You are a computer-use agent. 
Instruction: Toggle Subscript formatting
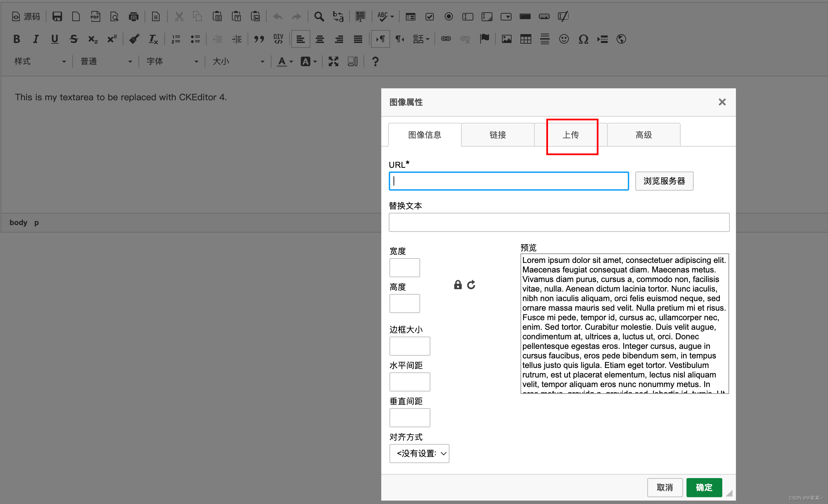pos(93,39)
